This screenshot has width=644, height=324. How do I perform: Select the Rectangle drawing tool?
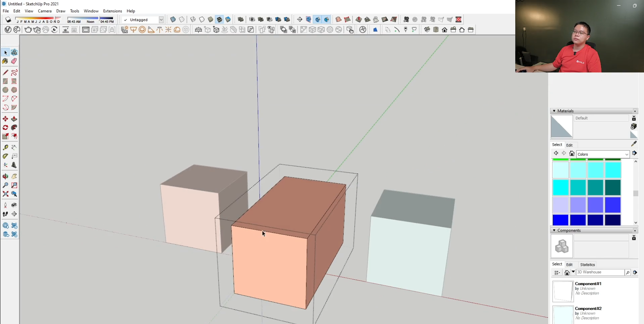[5, 81]
